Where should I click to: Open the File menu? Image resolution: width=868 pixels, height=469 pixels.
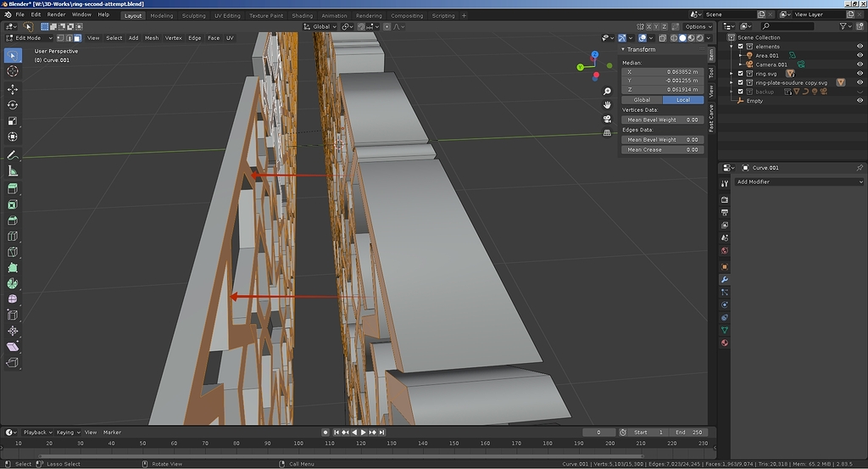20,14
